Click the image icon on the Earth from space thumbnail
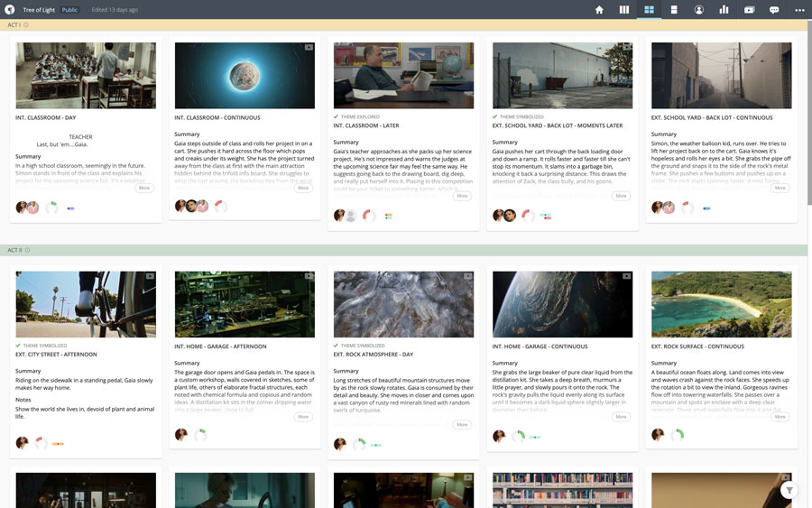 point(627,276)
